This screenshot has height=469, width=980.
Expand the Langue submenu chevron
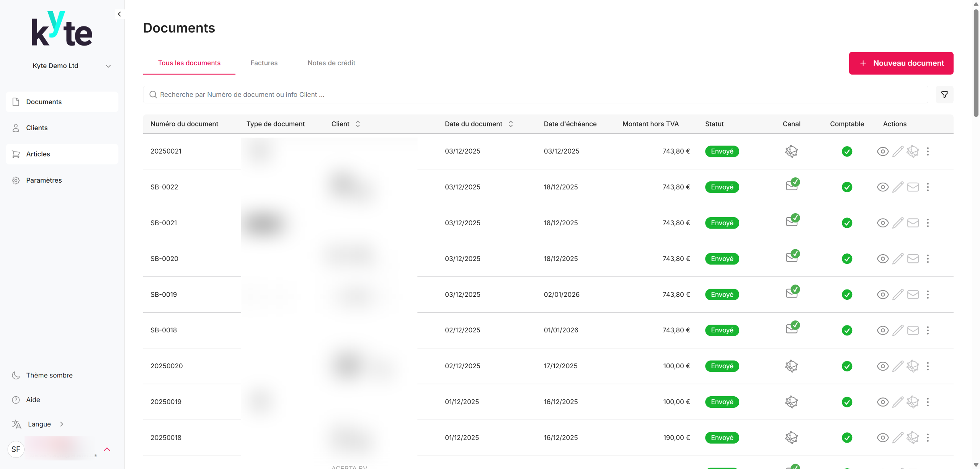62,424
